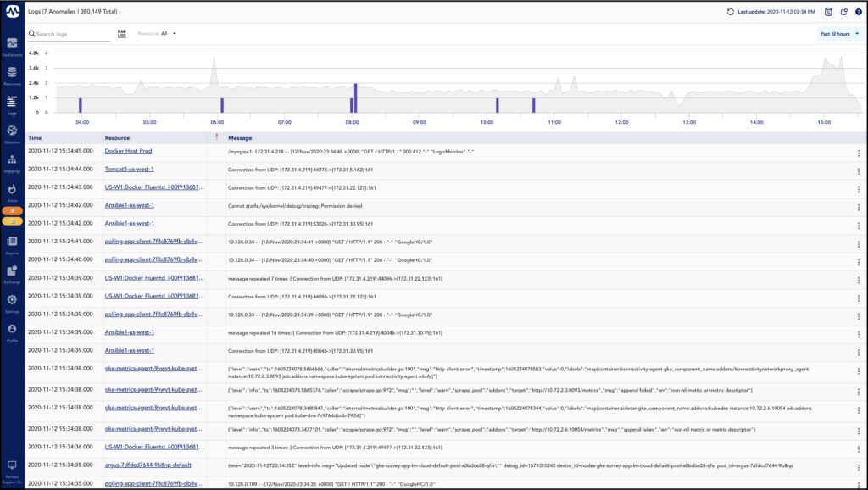868x490 pixels.
Task: Select the tallest anomaly bar at 08:00
Action: (x=355, y=98)
